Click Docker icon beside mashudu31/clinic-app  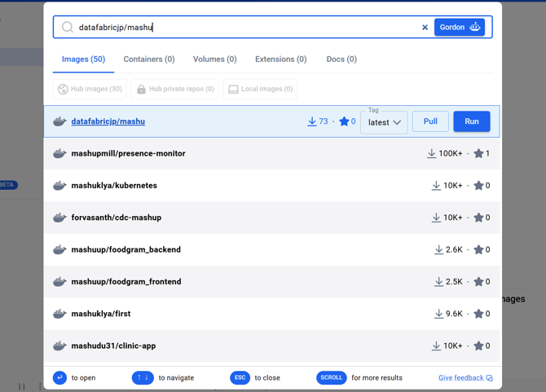click(x=59, y=346)
